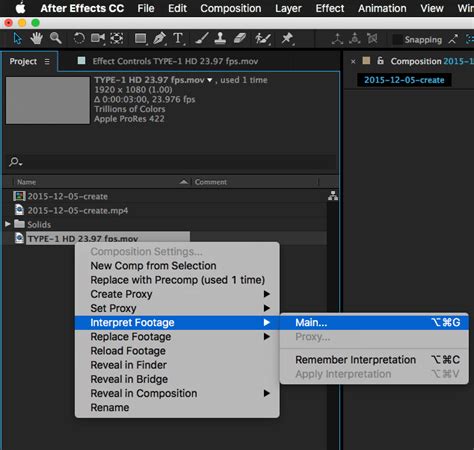474x450 pixels.
Task: Select the 2015-12-05-create.mp4 item
Action: click(x=77, y=210)
